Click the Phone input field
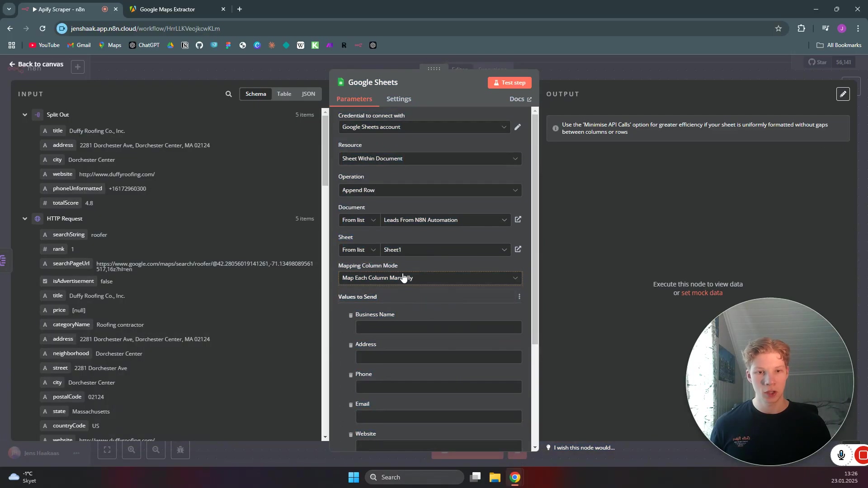The image size is (868, 488). point(439,387)
